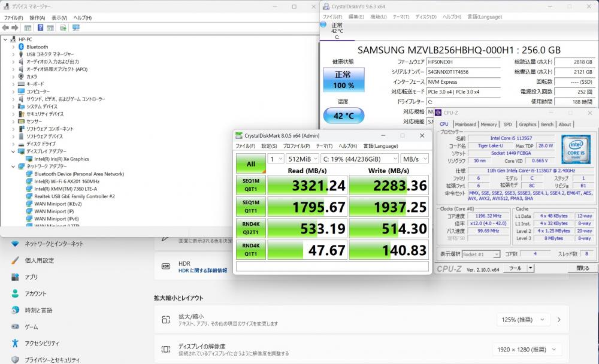This screenshot has width=599, height=364.
Task: Select Realtek USB GbE Family Controller #2
Action: click(74, 196)
